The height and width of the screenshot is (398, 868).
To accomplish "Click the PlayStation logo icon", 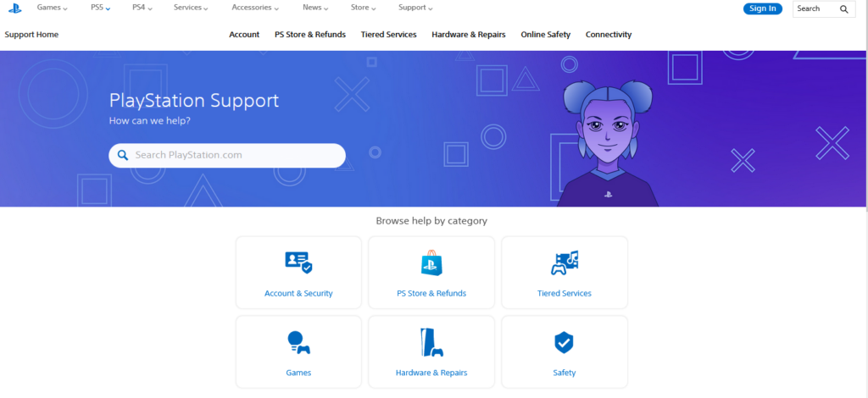I will (x=15, y=8).
